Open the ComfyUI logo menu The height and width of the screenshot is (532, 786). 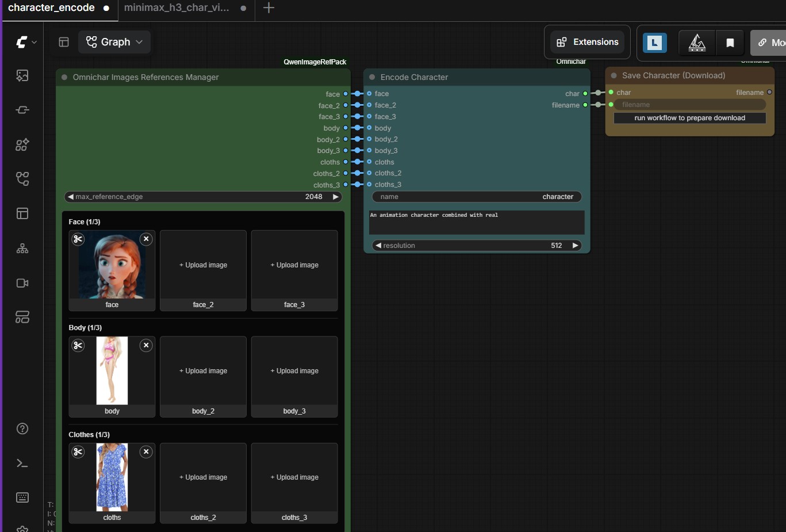point(26,42)
